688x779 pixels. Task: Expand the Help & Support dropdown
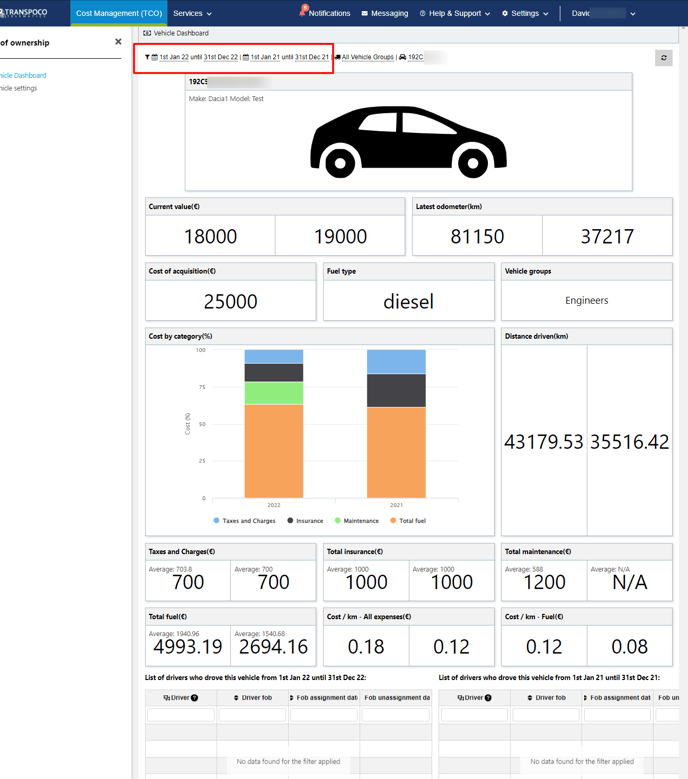coord(455,13)
